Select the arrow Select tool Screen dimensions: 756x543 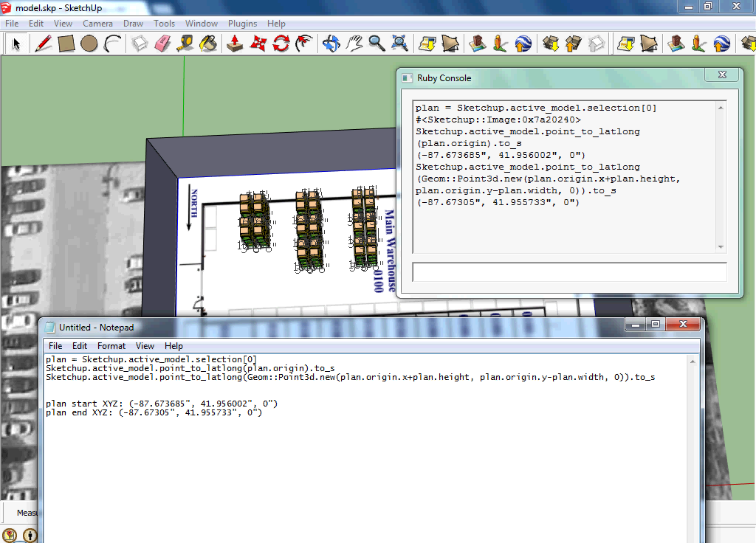click(x=15, y=44)
